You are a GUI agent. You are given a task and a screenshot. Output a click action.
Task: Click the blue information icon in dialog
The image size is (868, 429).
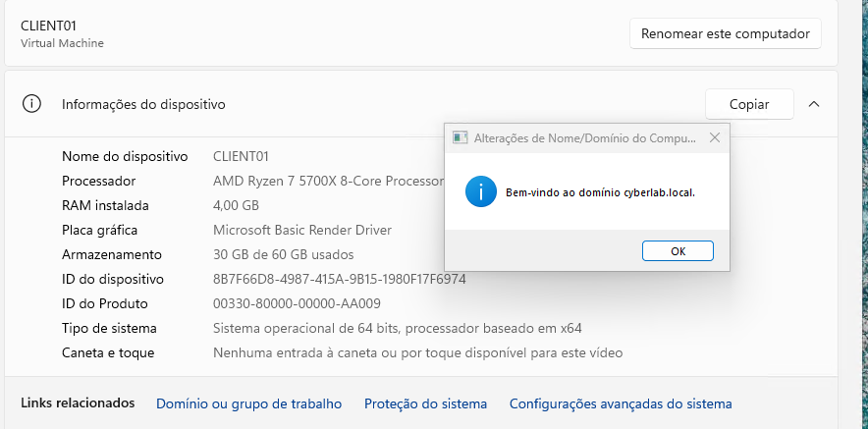point(480,191)
